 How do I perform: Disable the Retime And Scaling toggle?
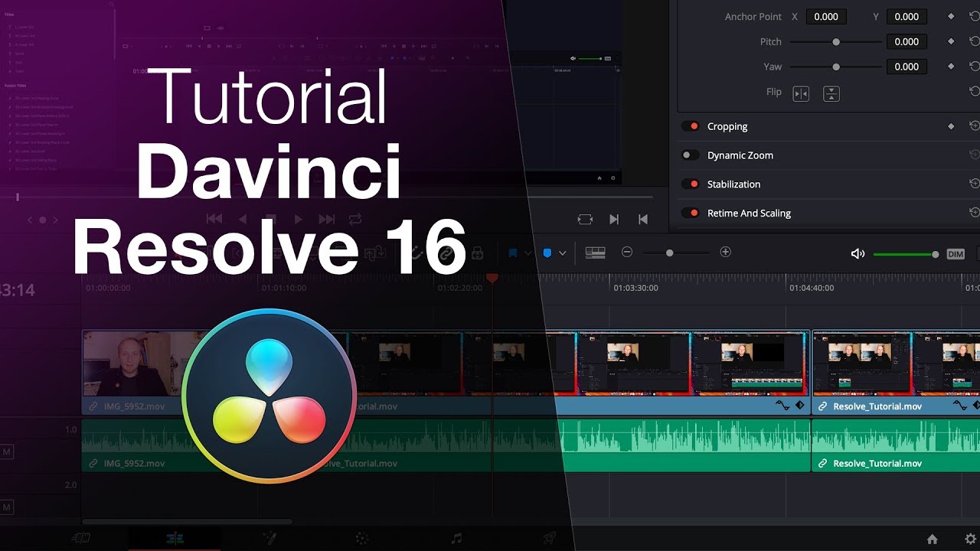click(691, 213)
